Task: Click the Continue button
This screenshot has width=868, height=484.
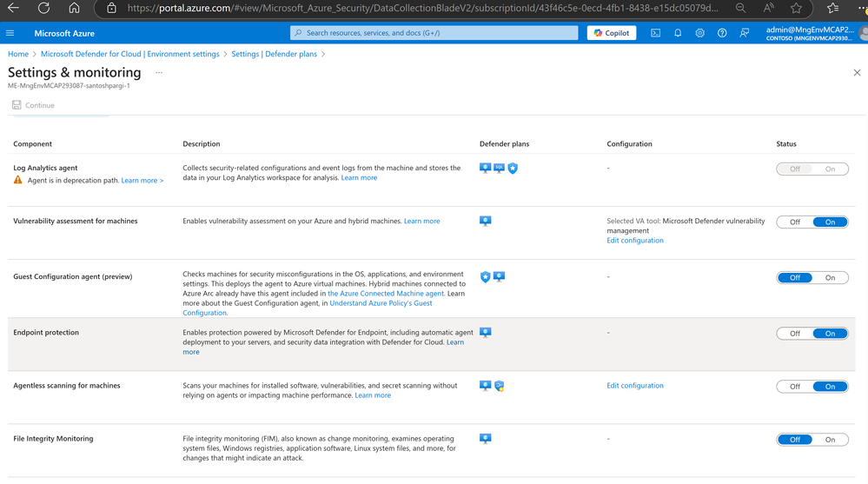Action: point(34,105)
